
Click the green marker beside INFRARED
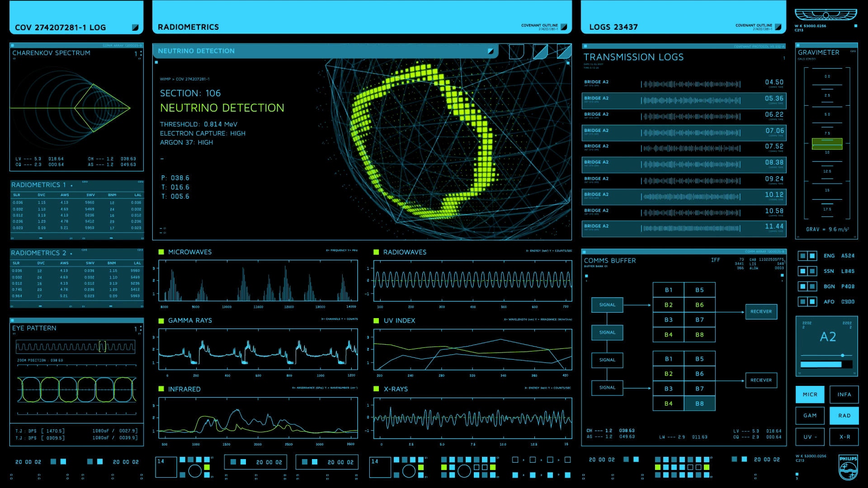click(161, 389)
